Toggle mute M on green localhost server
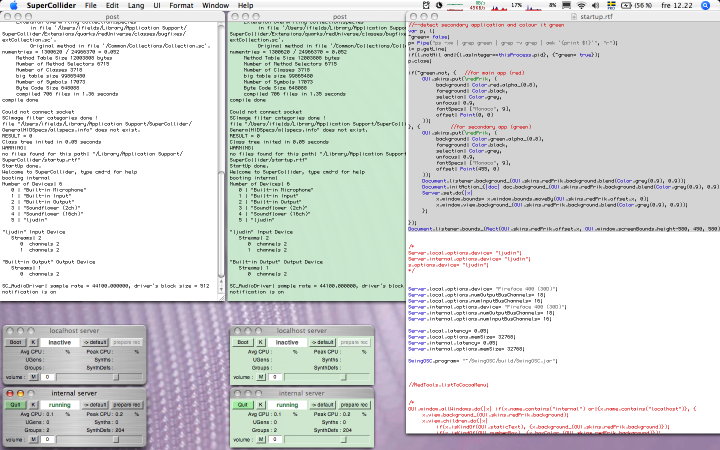This screenshot has height=450, width=720. (x=260, y=377)
